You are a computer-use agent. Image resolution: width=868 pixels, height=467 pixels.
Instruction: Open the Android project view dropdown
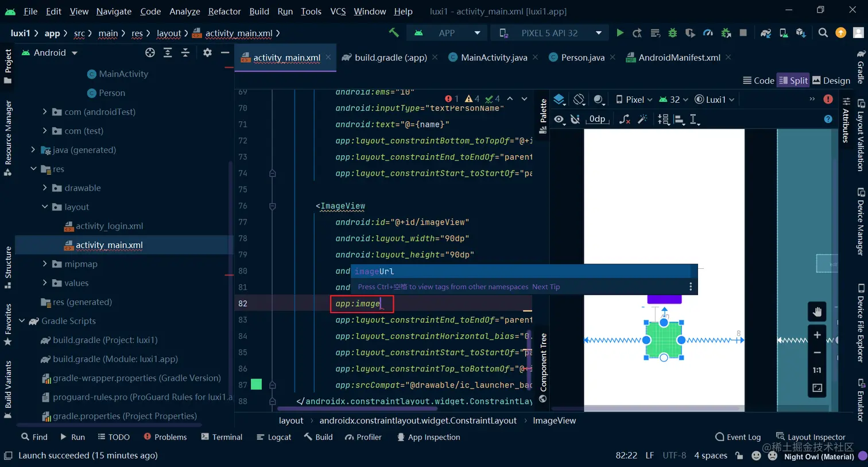click(50, 53)
